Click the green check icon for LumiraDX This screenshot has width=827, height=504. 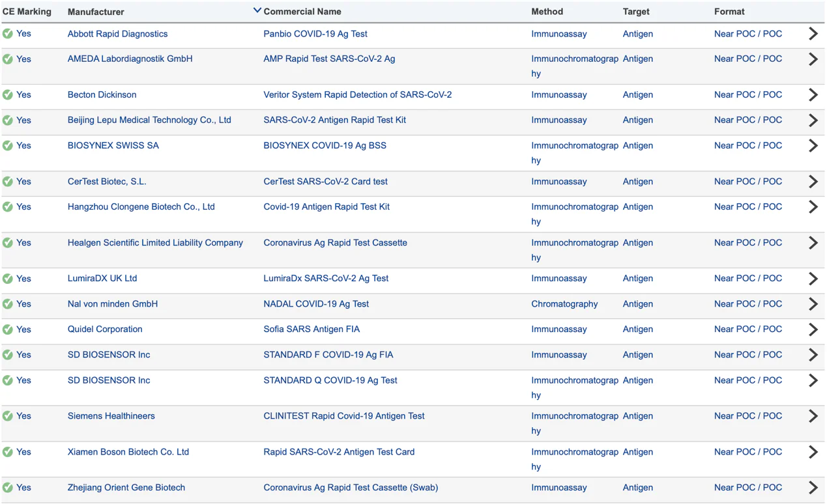[8, 279]
